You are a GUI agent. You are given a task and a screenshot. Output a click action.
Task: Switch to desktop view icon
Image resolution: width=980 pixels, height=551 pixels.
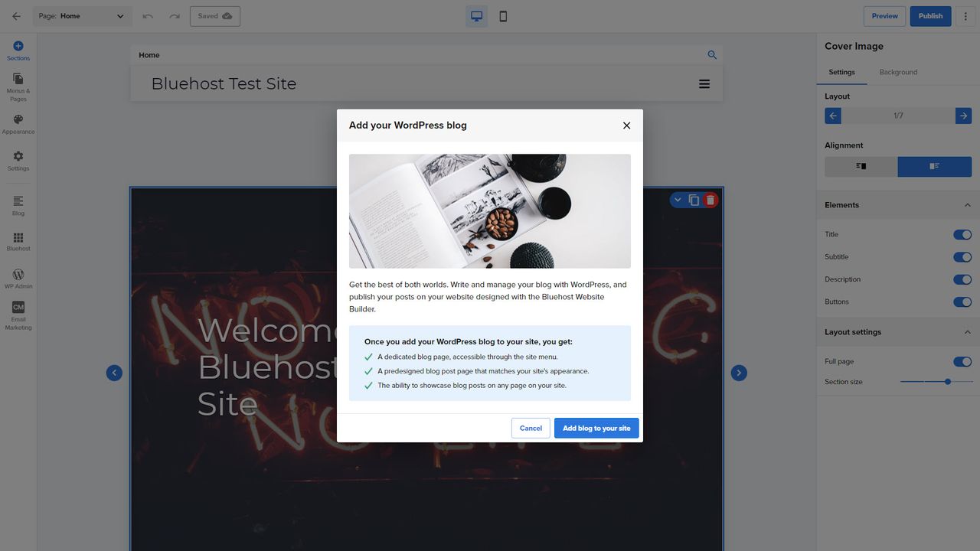tap(476, 16)
